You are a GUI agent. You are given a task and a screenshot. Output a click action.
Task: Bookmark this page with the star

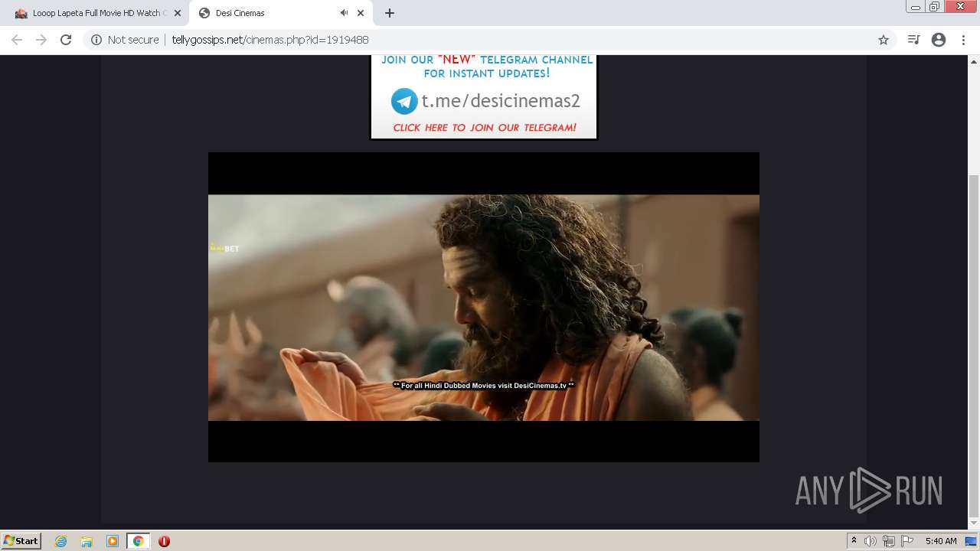pos(883,40)
